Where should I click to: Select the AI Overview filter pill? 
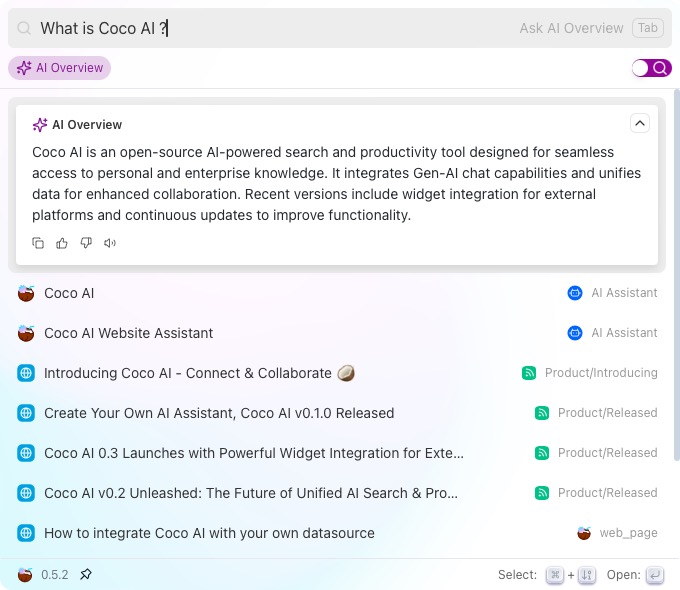59,68
